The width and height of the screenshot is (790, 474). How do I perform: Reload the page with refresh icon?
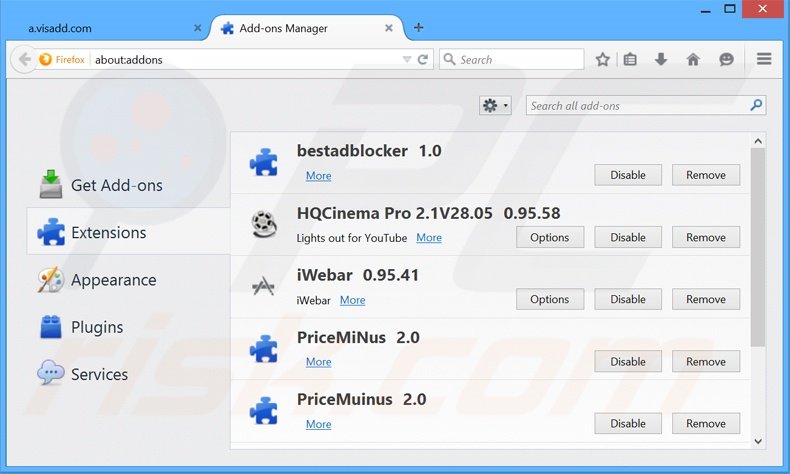pos(423,59)
